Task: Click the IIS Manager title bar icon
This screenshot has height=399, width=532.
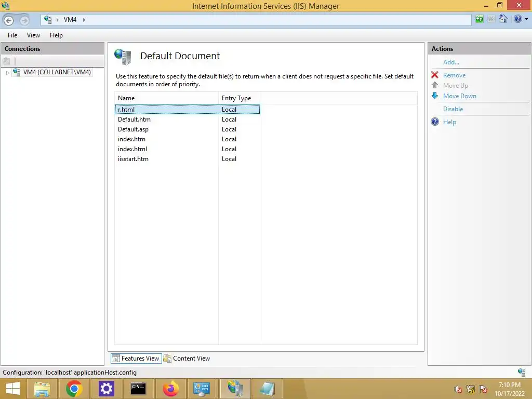Action: 5,5
